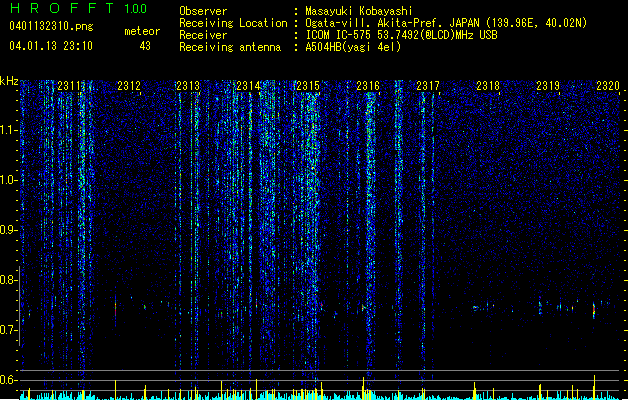Select observer name Masayuki Kobayashi
This screenshot has height=400, width=629.
point(359,11)
